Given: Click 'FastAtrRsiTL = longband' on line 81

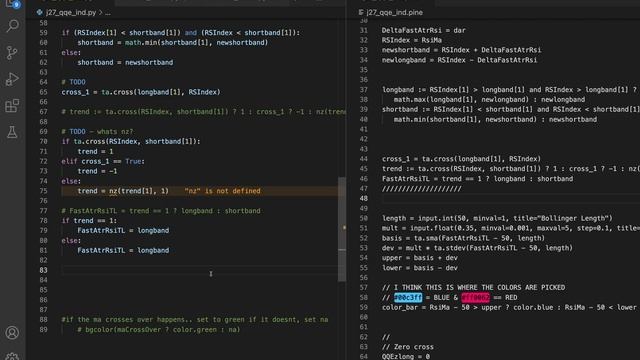Looking at the screenshot, I should (123, 251).
